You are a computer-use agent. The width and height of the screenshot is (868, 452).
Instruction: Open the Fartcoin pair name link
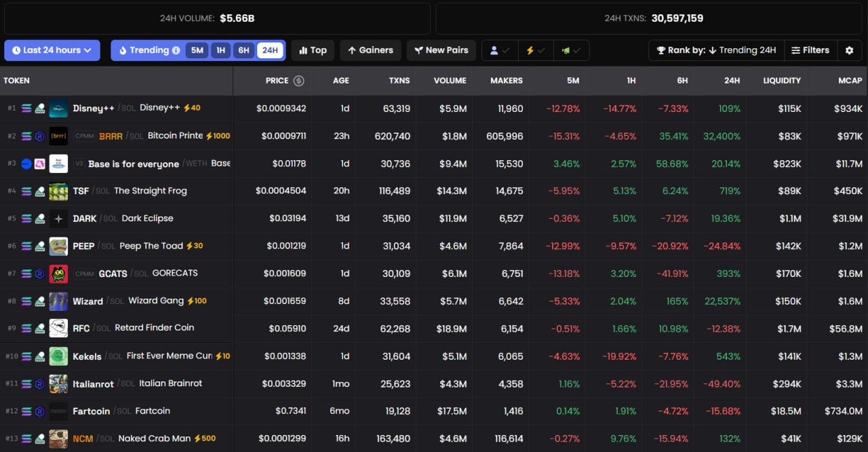121,411
